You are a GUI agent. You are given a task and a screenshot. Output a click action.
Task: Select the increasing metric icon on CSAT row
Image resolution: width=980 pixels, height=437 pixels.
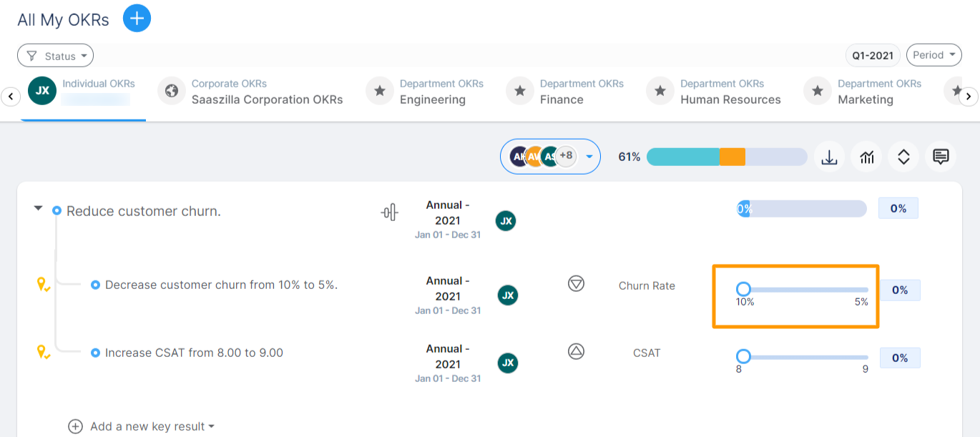575,352
